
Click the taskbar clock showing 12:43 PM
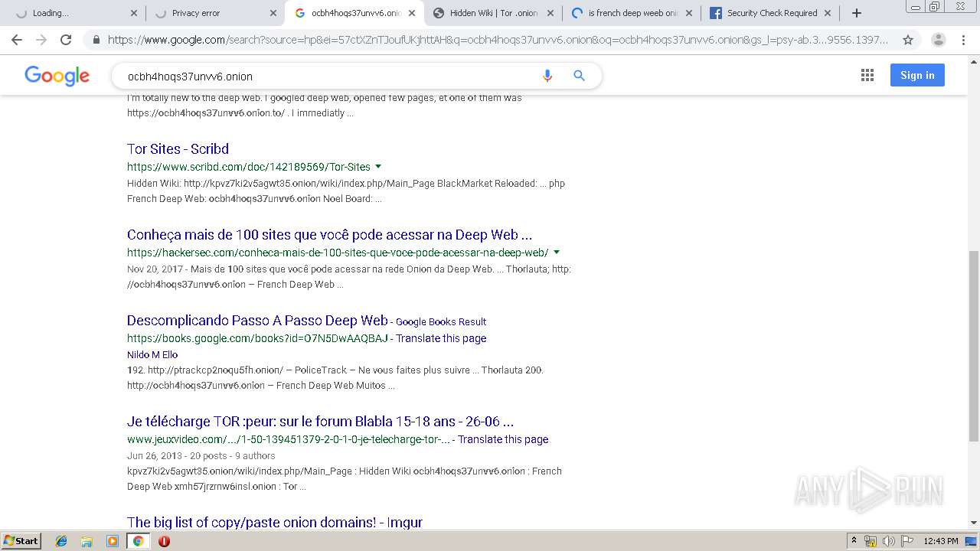click(941, 541)
